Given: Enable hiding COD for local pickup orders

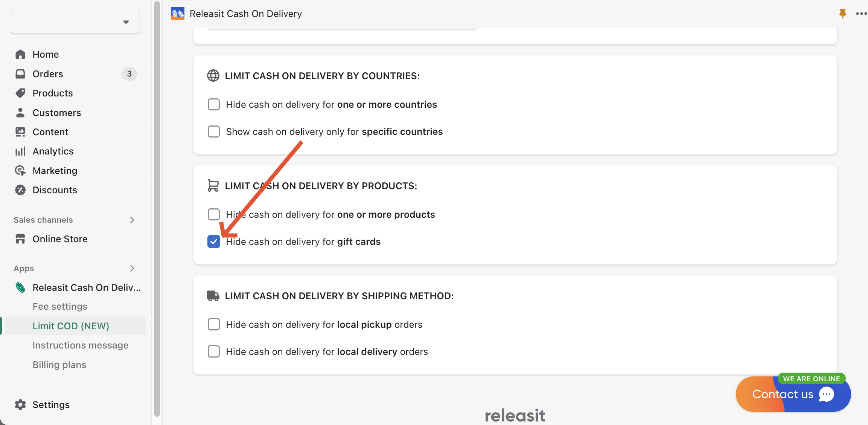Looking at the screenshot, I should (213, 324).
